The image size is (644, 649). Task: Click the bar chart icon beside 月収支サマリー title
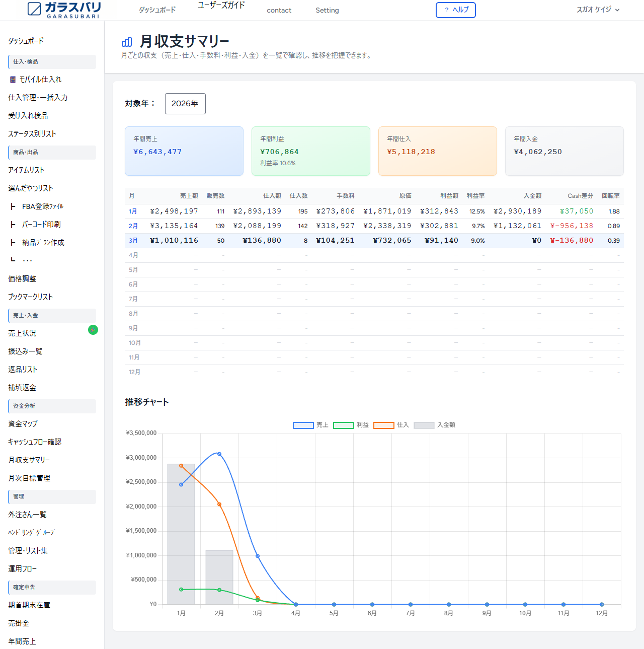click(x=127, y=42)
